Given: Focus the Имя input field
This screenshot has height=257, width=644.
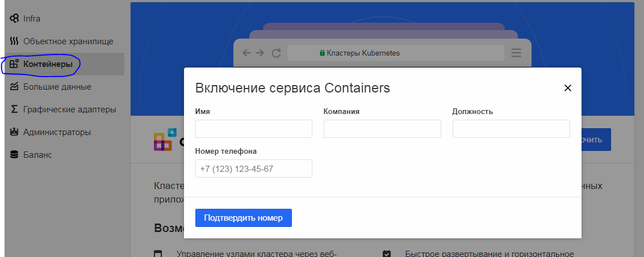Looking at the screenshot, I should tap(253, 129).
